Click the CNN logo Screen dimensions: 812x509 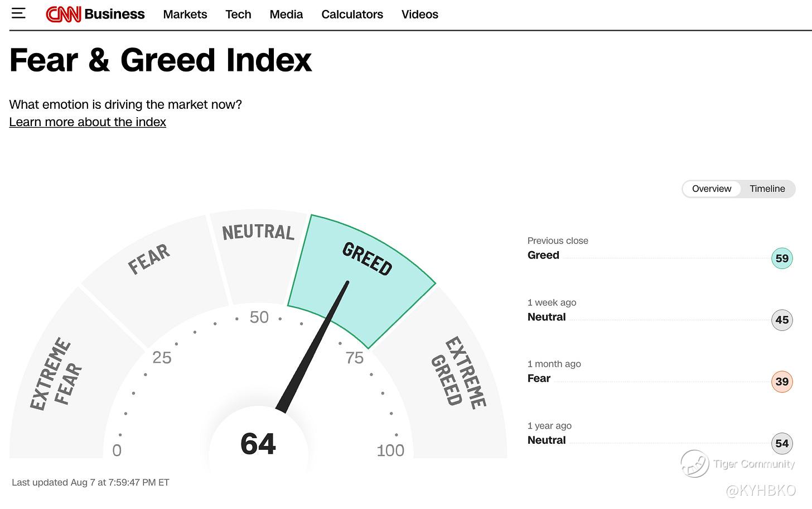[64, 15]
